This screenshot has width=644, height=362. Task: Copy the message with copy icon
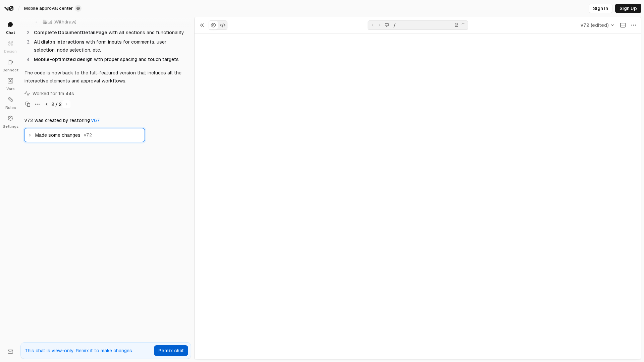(x=28, y=104)
